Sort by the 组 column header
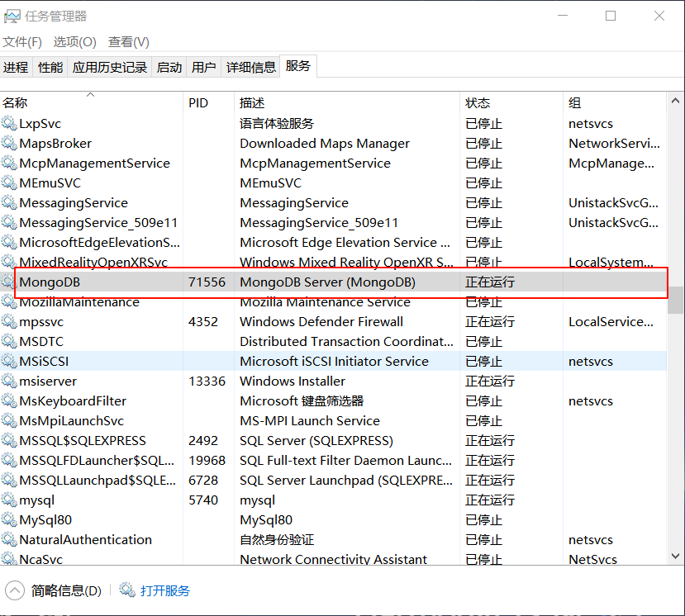This screenshot has height=616, width=685. coord(615,102)
